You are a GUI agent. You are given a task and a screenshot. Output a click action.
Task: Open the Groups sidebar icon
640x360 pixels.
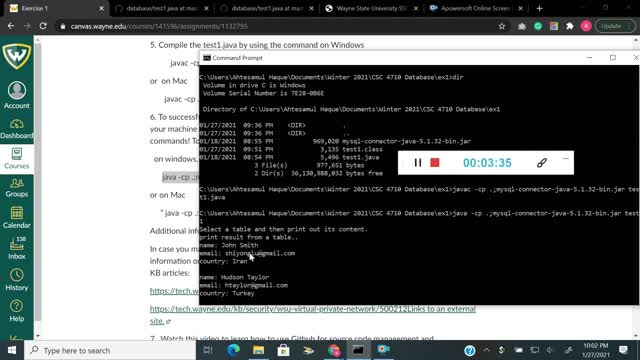pos(17,188)
